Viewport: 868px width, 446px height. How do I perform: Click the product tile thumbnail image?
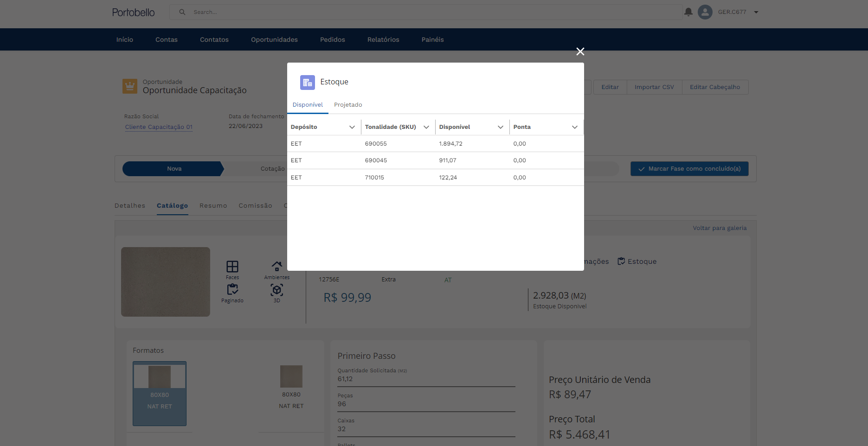point(166,282)
